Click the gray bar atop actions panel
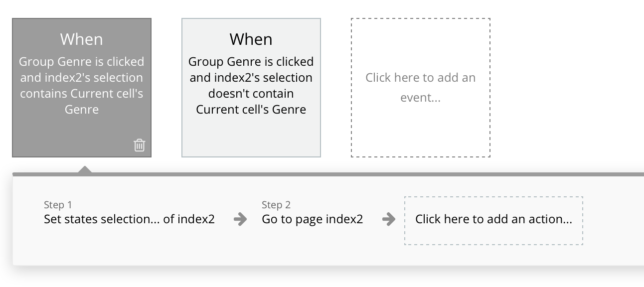The height and width of the screenshot is (287, 644). click(x=349, y=174)
